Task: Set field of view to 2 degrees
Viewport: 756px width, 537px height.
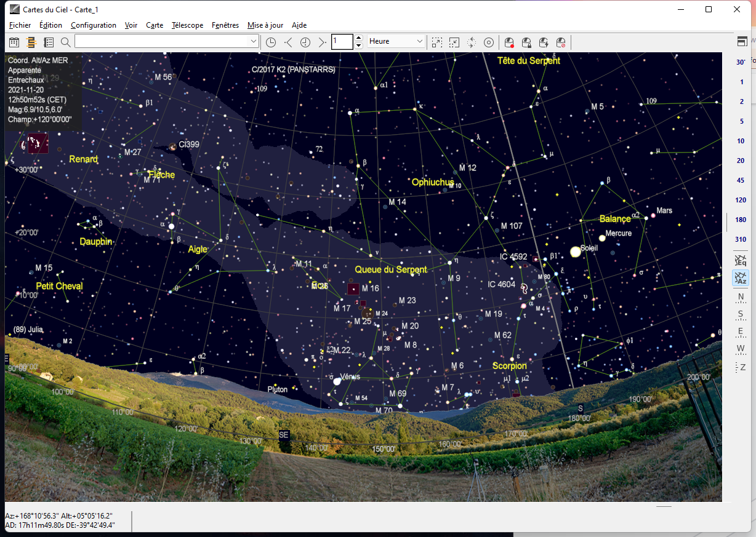Action: click(741, 101)
